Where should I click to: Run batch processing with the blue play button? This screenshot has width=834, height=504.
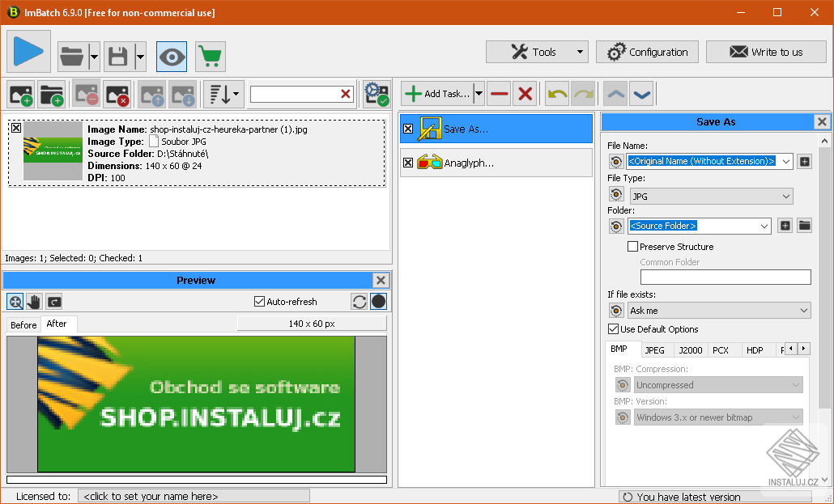[28, 52]
